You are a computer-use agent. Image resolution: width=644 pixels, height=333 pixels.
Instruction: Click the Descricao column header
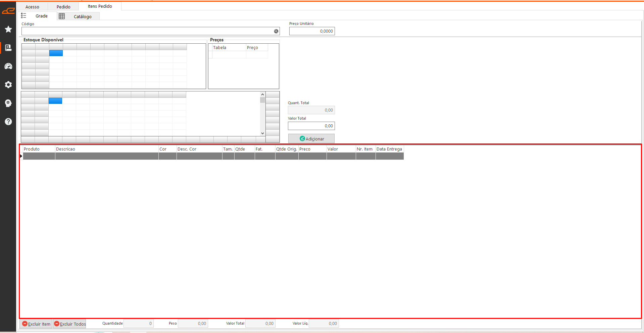pyautogui.click(x=106, y=149)
